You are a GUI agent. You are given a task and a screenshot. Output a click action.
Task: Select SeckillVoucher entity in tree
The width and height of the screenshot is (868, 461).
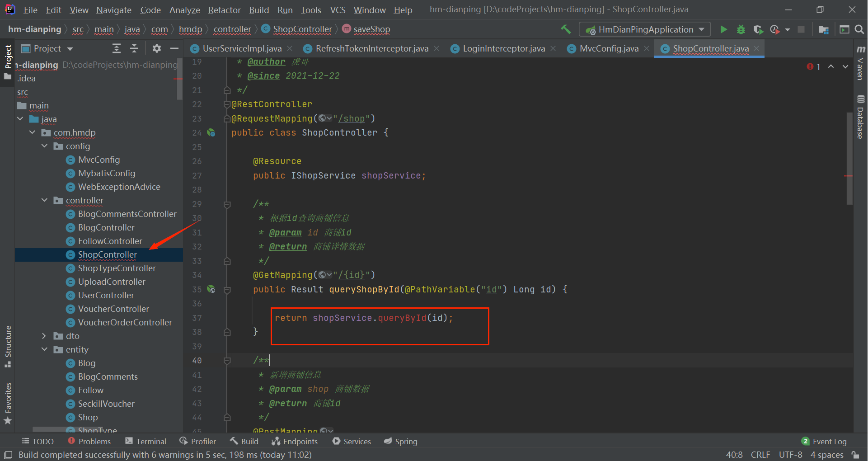coord(106,404)
